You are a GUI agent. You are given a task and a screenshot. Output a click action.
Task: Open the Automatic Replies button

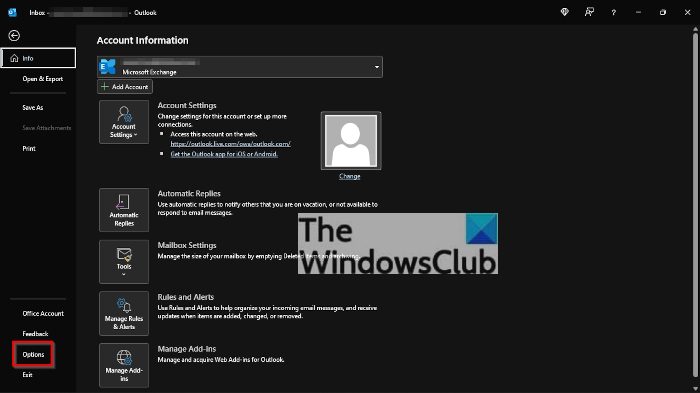pos(124,210)
